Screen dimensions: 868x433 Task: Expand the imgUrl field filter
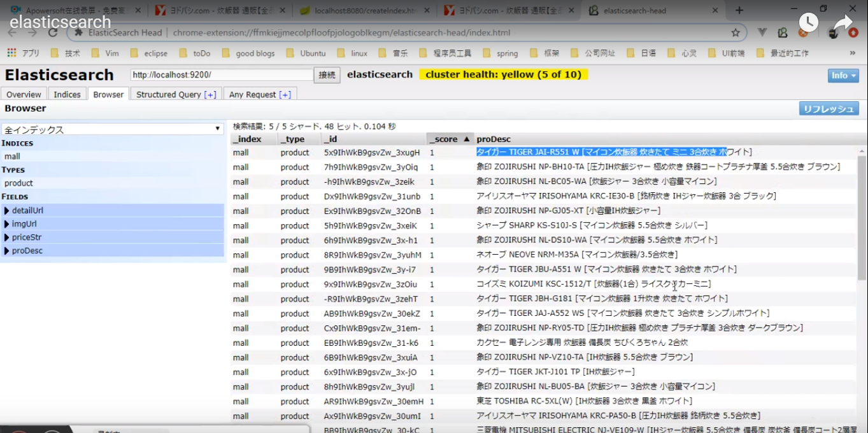(113, 224)
